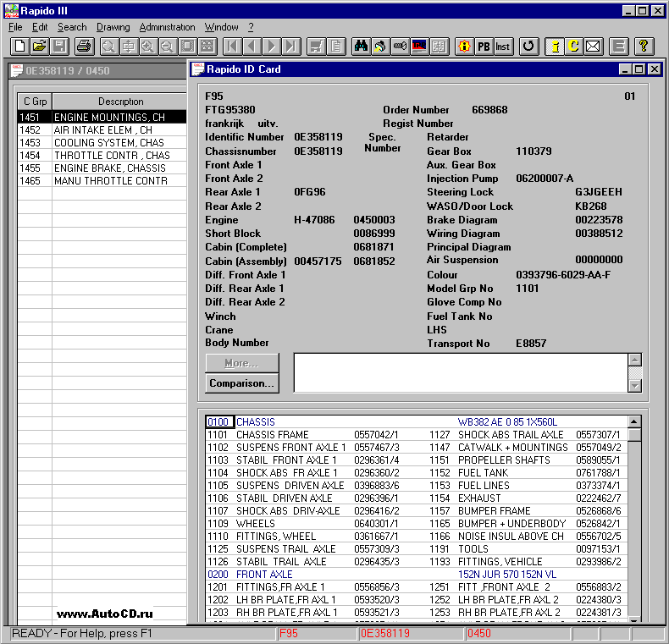The width and height of the screenshot is (669, 644).
Task: Select entry 1152 FUEL TANK
Action: point(525,472)
